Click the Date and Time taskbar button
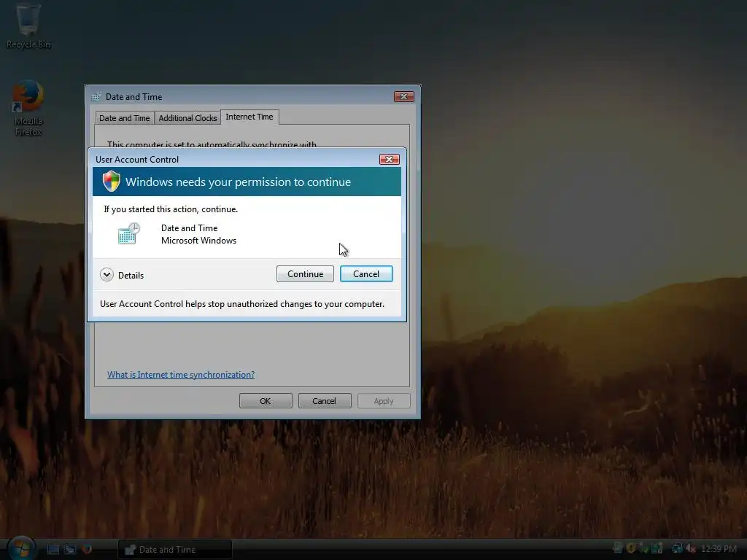The height and width of the screenshot is (560, 747). 175,550
